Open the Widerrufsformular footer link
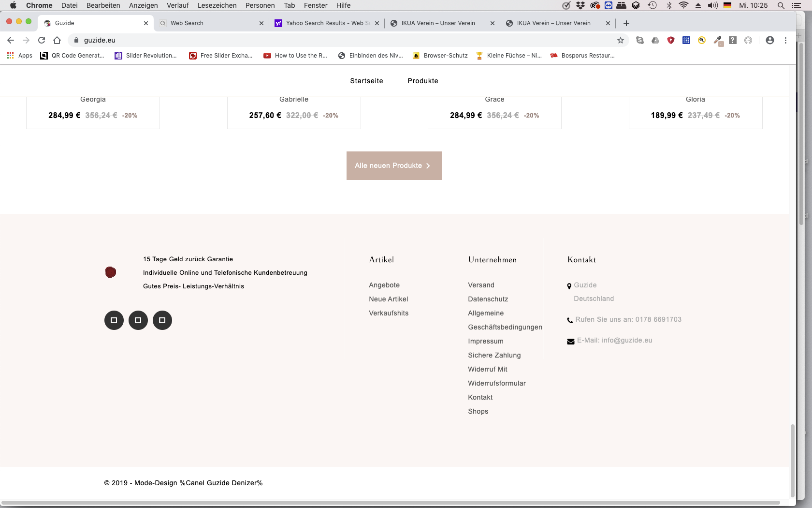The width and height of the screenshot is (812, 508). [x=497, y=383]
